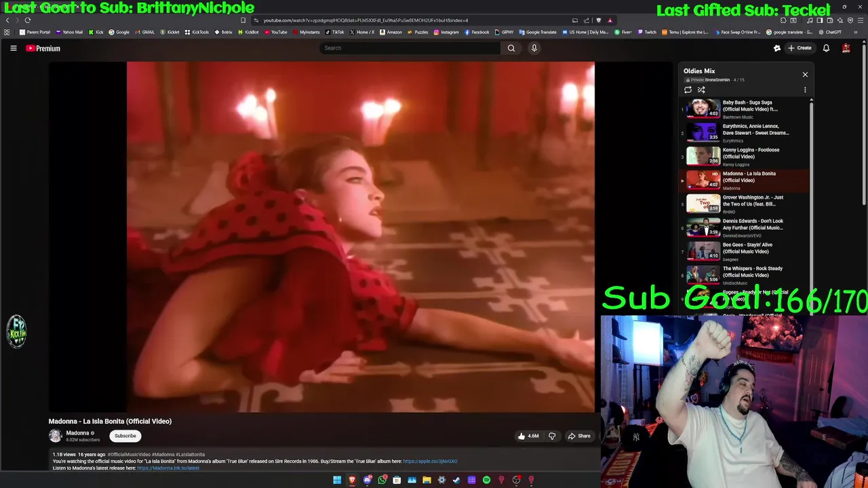The image size is (868, 488).
Task: Select Dennis Edwards Don't Look Any Further
Action: point(746,227)
